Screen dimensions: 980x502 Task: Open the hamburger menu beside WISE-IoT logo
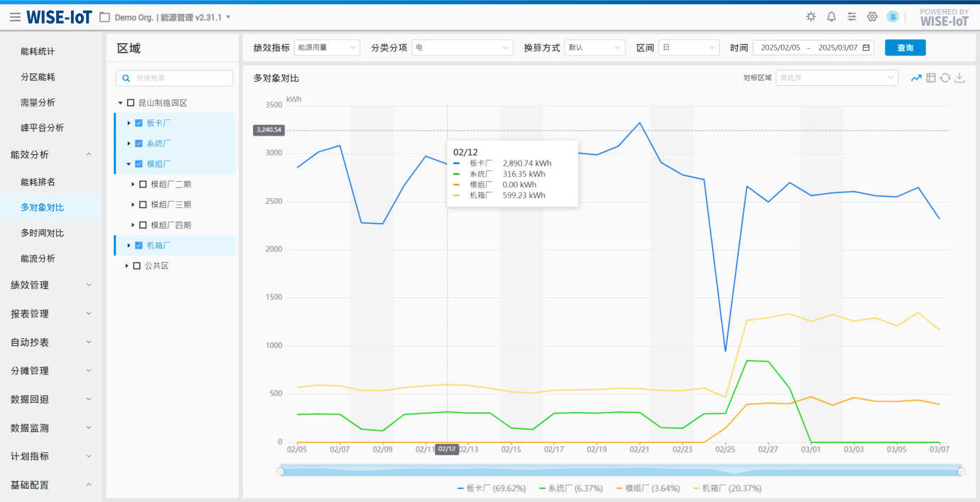tap(15, 17)
